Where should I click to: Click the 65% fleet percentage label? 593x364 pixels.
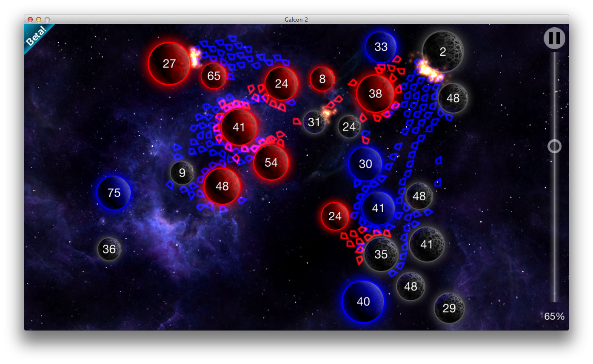coord(554,316)
